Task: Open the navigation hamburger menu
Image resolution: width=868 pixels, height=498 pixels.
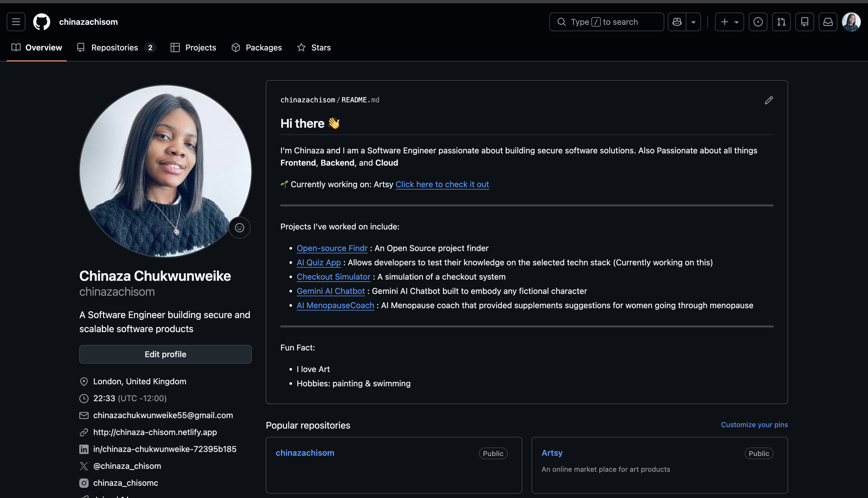Action: (16, 22)
